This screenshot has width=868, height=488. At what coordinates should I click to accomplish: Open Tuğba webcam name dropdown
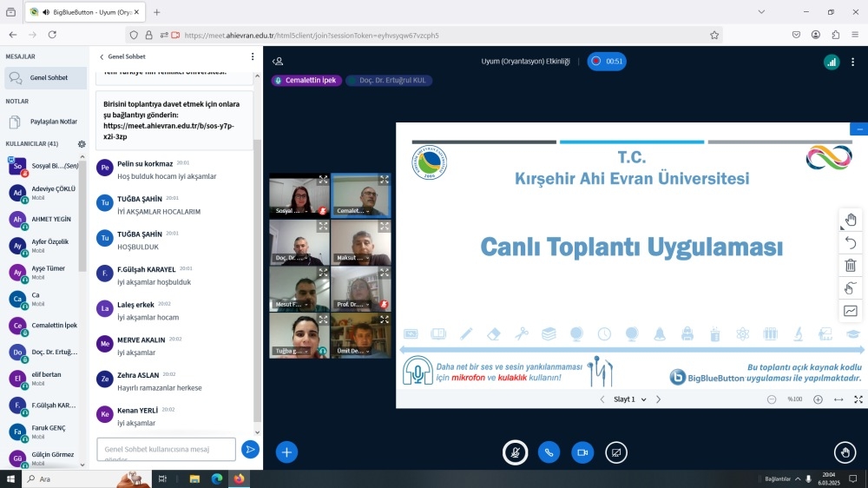pyautogui.click(x=292, y=351)
